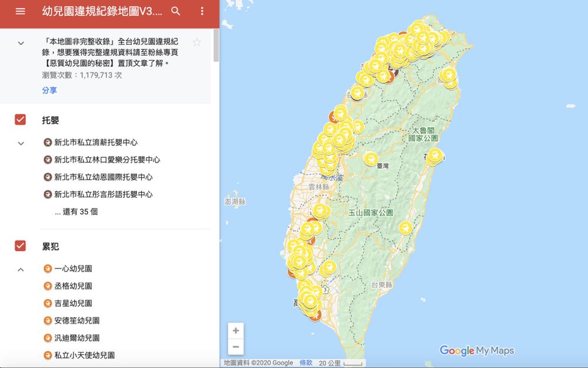The width and height of the screenshot is (588, 368).
Task: Expand the 托嬰 layer list chevron
Action: click(x=21, y=143)
